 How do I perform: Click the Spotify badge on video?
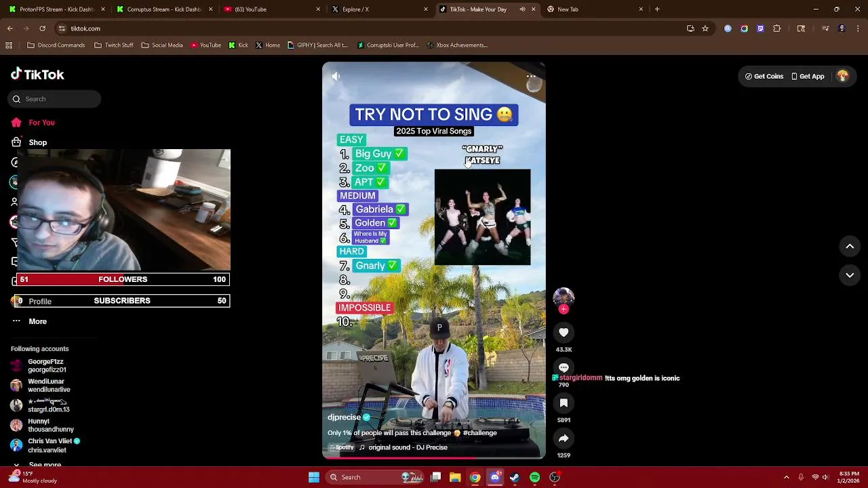pyautogui.click(x=342, y=447)
